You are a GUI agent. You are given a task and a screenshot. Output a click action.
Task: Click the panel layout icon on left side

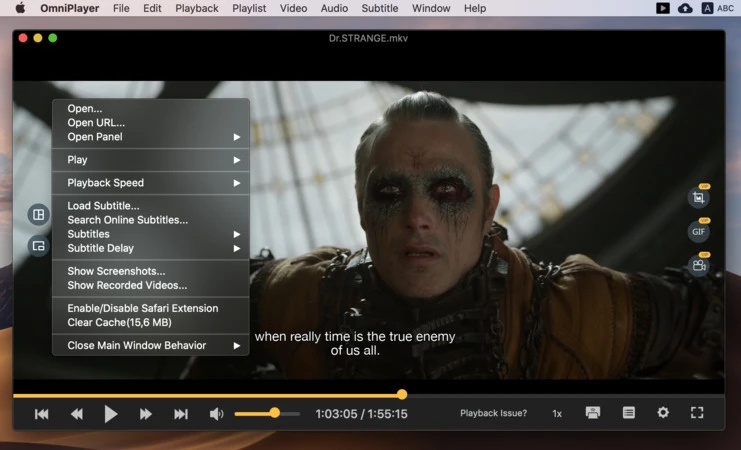coord(38,214)
